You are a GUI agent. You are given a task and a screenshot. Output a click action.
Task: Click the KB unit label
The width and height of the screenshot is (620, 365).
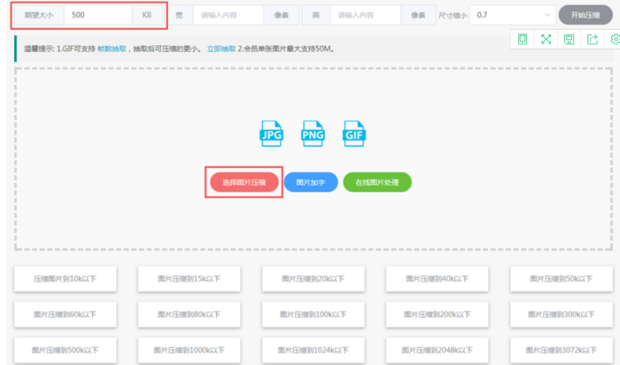click(147, 15)
